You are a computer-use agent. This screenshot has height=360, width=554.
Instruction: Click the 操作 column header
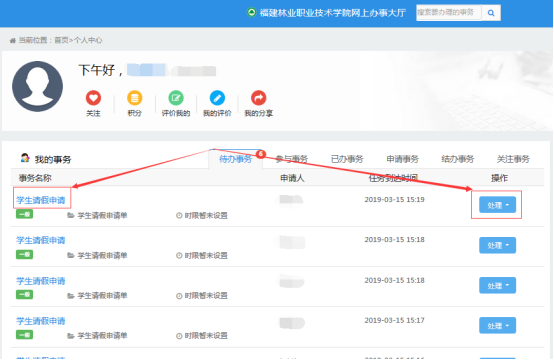pos(499,178)
